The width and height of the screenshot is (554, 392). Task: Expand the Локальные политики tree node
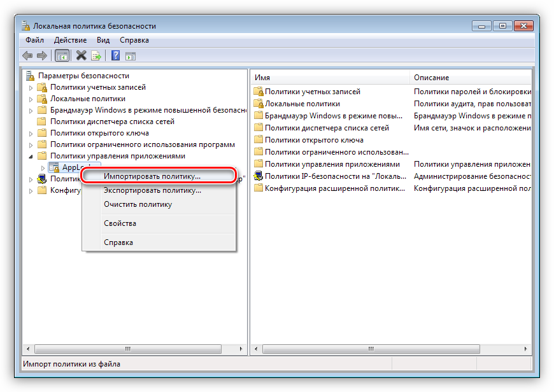31,99
